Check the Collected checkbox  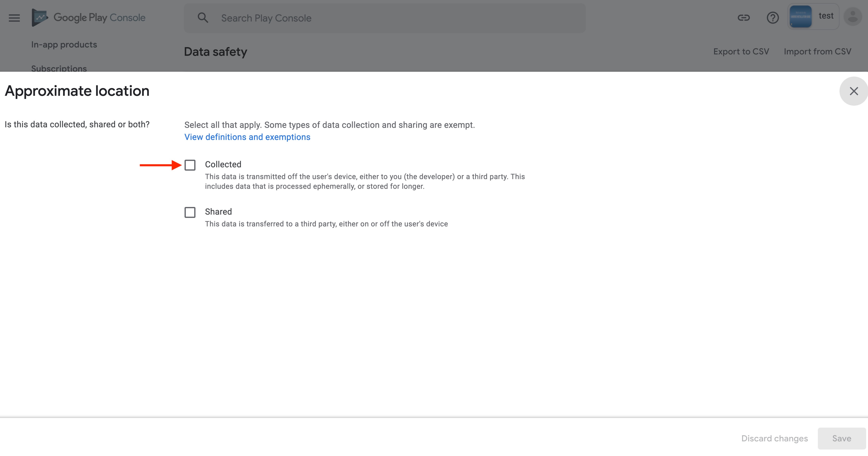coord(190,165)
